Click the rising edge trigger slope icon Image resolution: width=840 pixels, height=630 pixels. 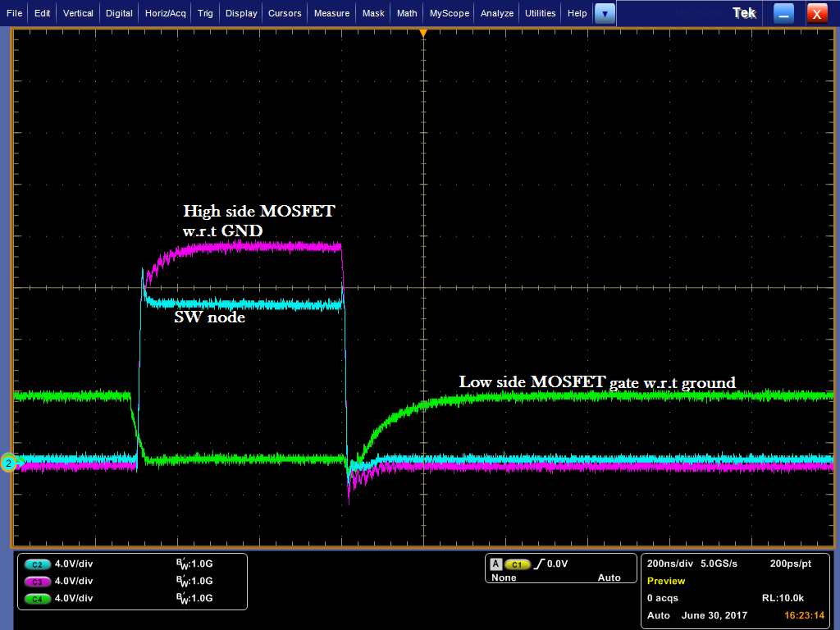(x=539, y=564)
